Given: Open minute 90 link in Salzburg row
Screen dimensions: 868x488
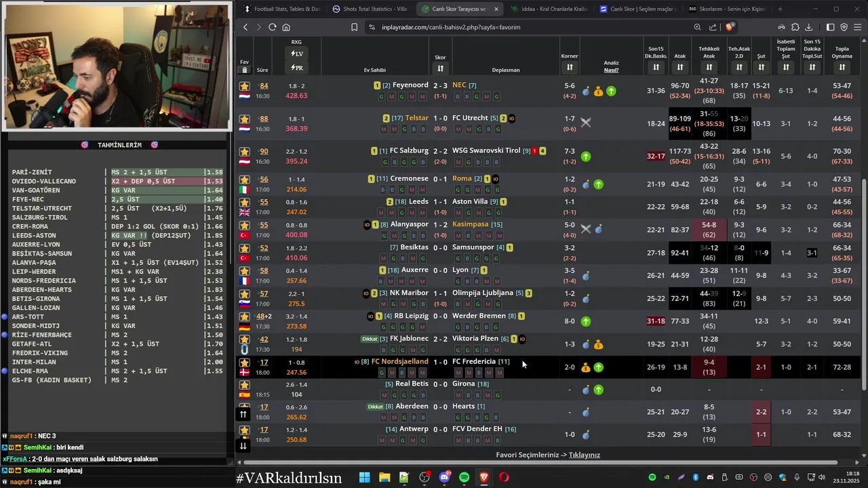Looking at the screenshot, I should [264, 151].
